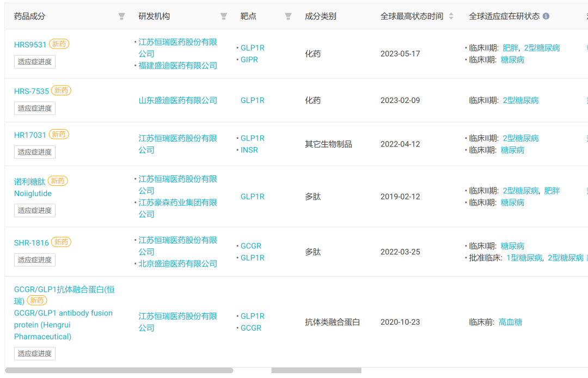Open 福建盛迪医药有限公司 organization link
Screen dimensions: 588x378
click(x=177, y=65)
